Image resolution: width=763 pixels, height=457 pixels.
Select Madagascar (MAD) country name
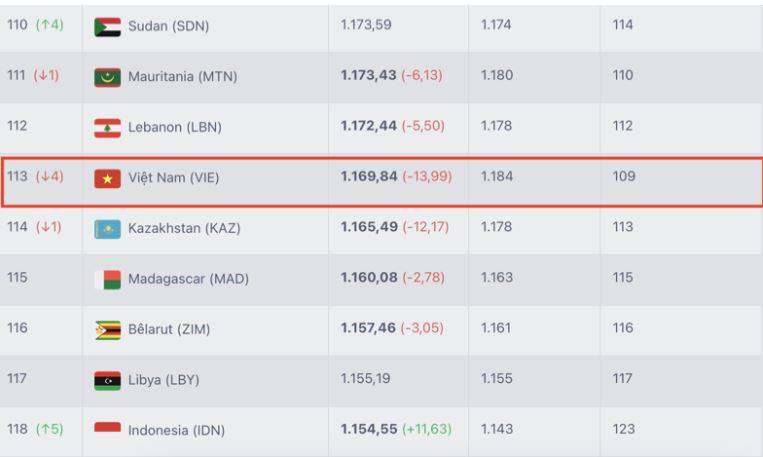pos(188,278)
